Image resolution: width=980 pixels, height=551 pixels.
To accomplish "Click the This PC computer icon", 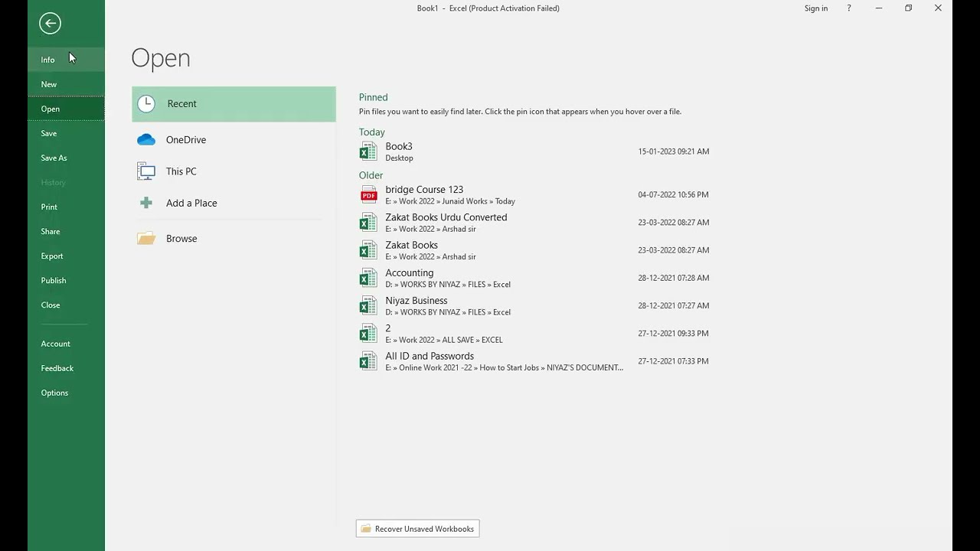I will tap(146, 171).
